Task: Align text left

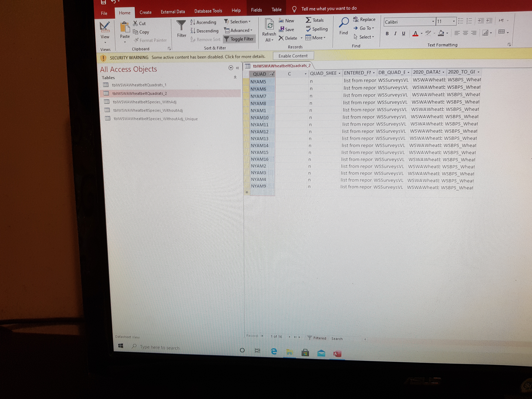Action: pos(457,33)
